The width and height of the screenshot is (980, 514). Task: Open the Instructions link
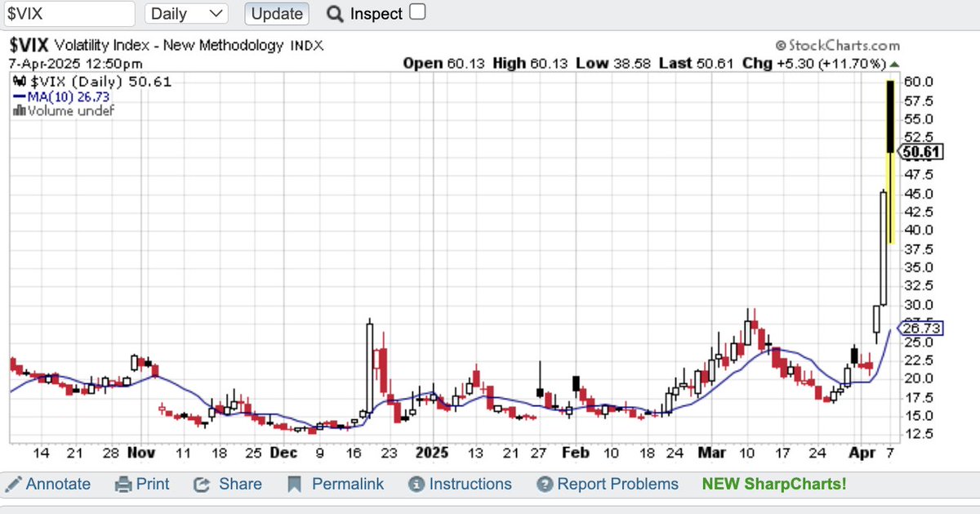pyautogui.click(x=470, y=484)
